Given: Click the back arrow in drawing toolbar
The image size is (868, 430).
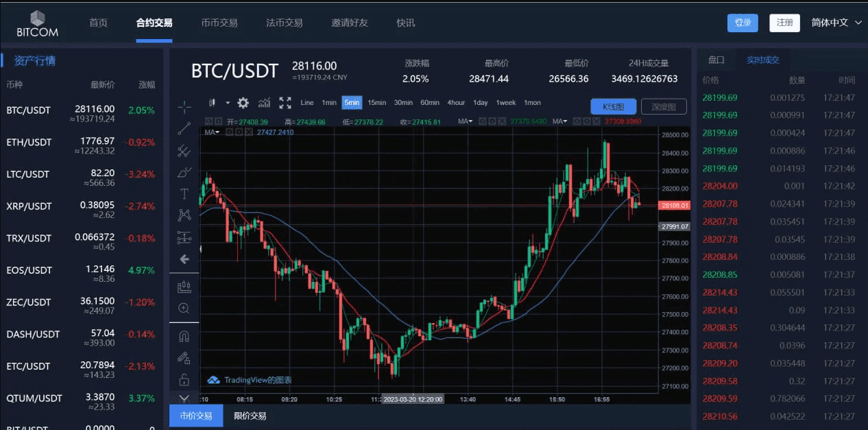Looking at the screenshot, I should point(184,259).
